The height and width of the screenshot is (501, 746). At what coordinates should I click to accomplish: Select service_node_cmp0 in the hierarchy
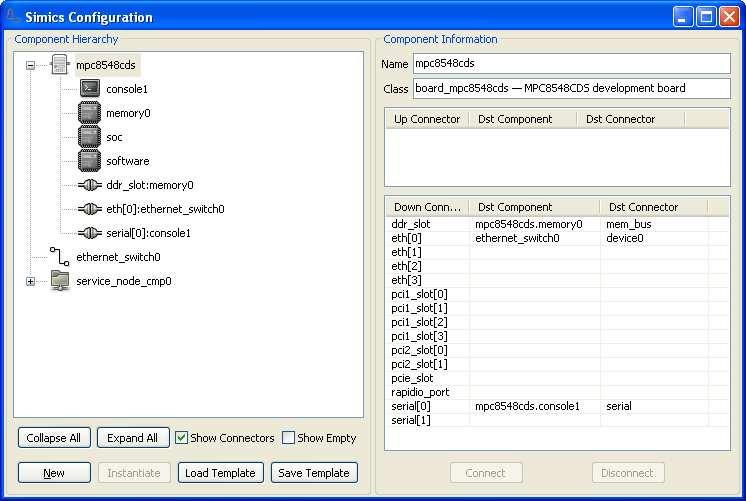[124, 281]
